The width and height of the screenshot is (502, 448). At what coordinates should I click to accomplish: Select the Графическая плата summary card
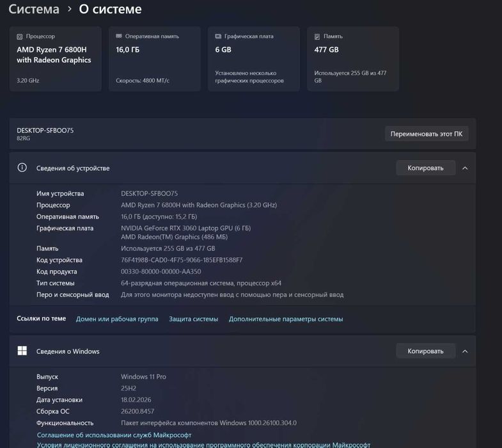[x=254, y=59]
